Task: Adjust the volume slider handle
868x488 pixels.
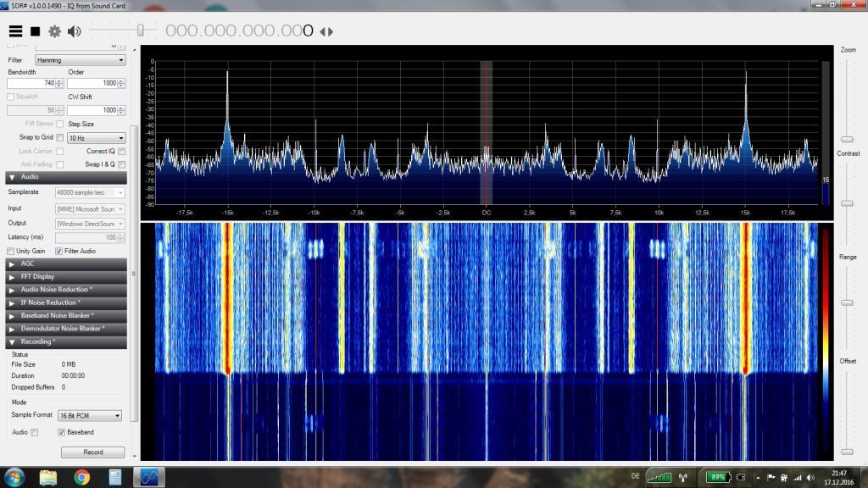Action: pyautogui.click(x=142, y=31)
